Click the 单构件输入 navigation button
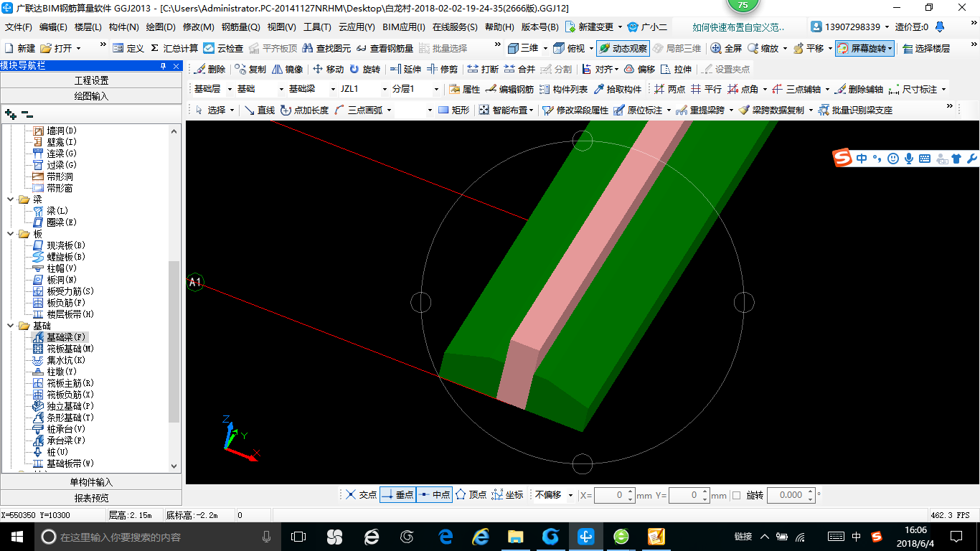The height and width of the screenshot is (551, 980). [x=91, y=482]
